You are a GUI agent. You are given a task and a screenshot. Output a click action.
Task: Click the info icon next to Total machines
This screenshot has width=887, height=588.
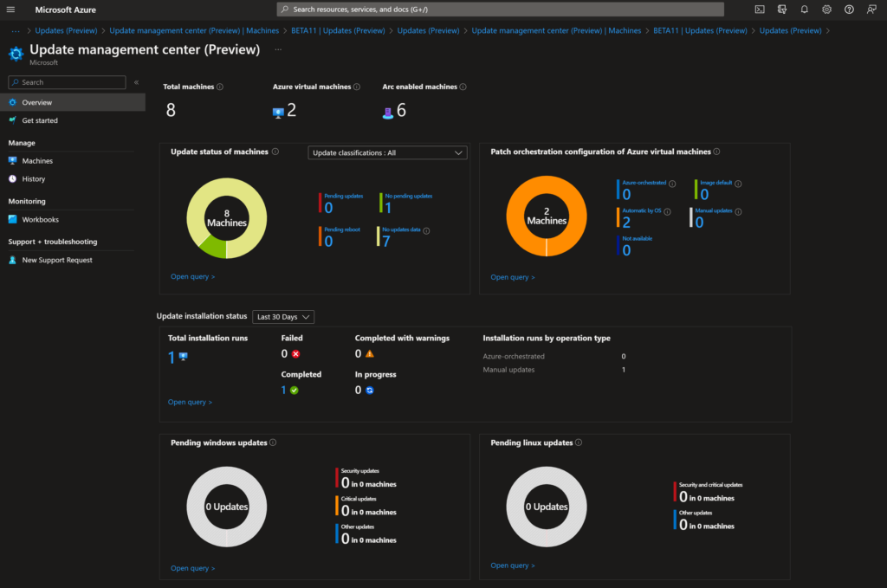[x=220, y=87]
